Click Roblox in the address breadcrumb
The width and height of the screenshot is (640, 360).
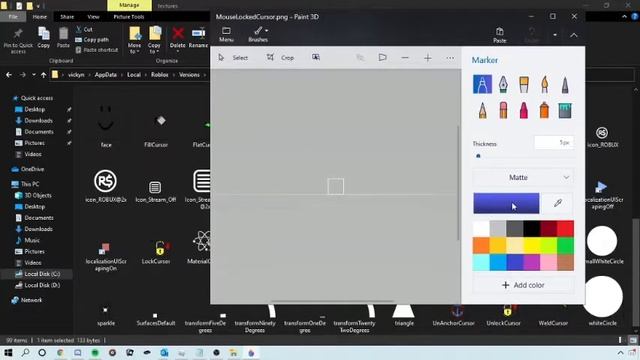point(160,75)
